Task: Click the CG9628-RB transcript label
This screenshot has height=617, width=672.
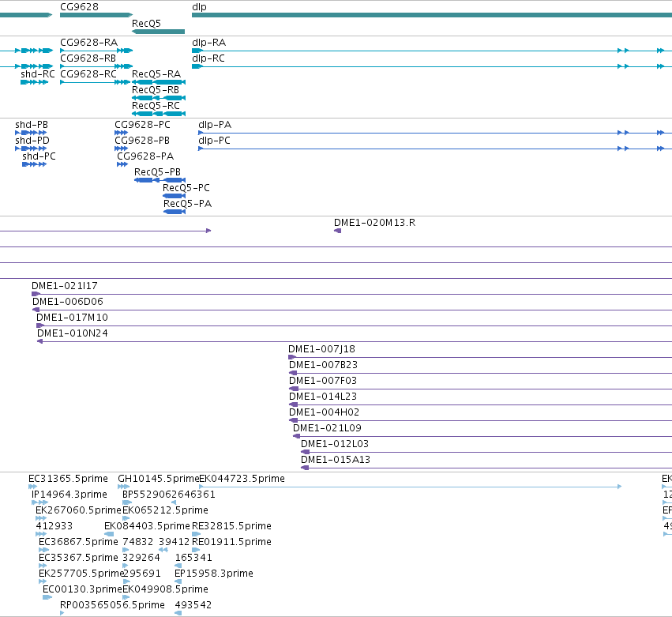Action: tap(88, 58)
